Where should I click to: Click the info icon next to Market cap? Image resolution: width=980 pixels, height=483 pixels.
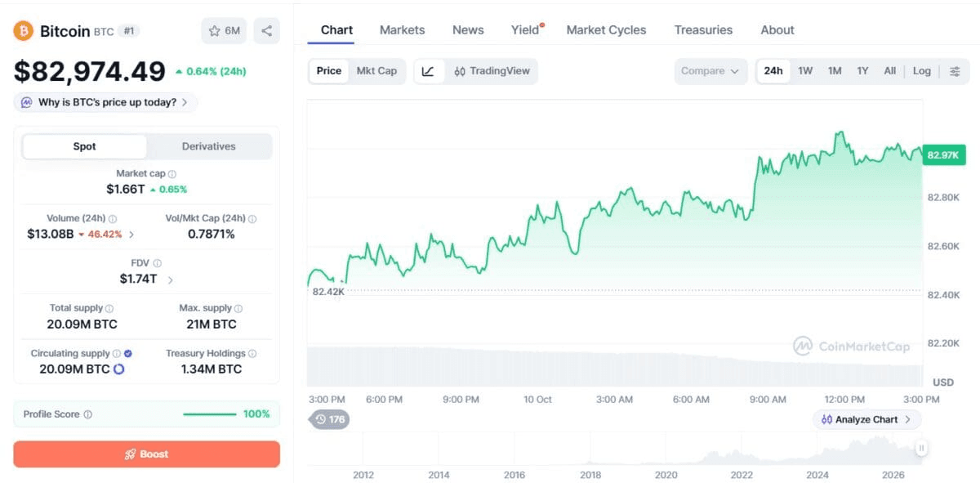click(172, 174)
